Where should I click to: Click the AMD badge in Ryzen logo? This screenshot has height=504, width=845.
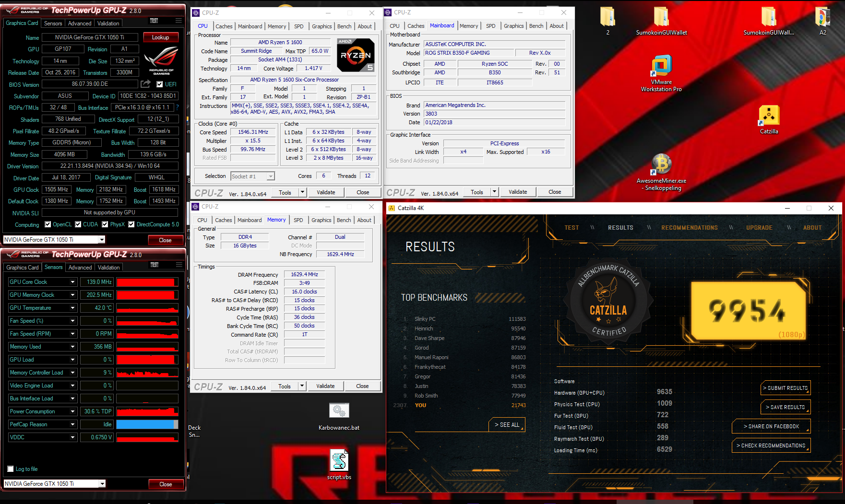point(345,42)
